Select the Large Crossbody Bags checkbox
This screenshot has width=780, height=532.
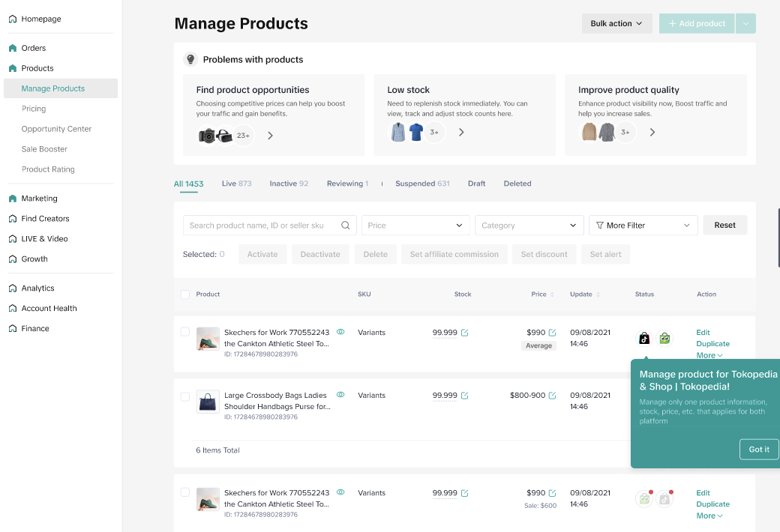185,396
